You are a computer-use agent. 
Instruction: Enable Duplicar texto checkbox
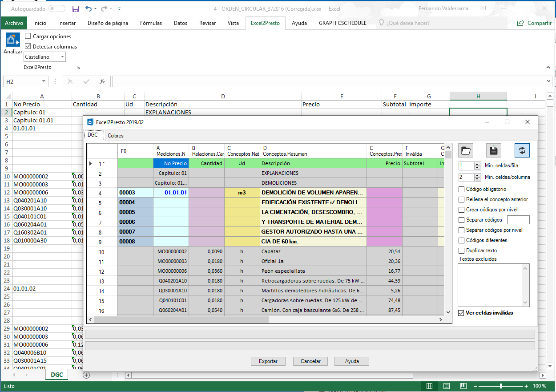pyautogui.click(x=461, y=251)
